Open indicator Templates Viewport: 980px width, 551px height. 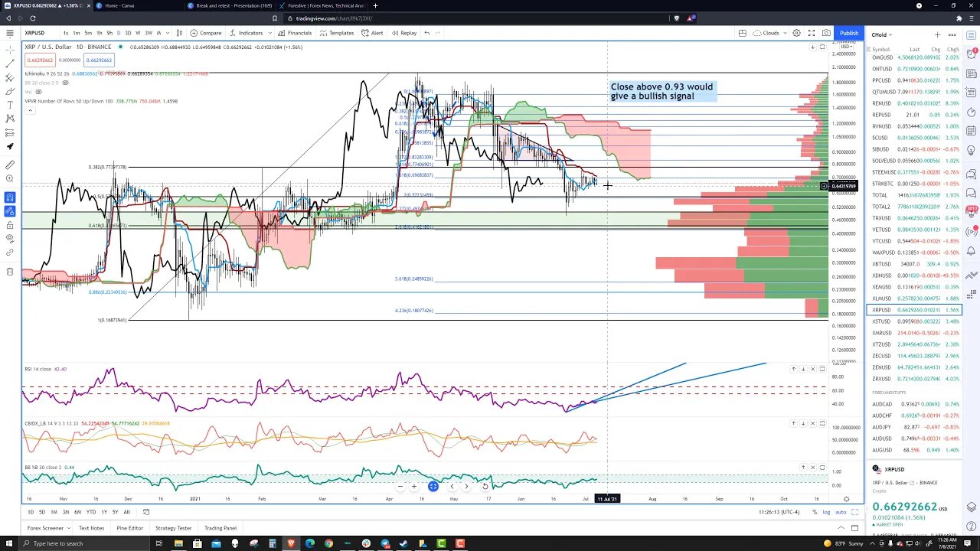pyautogui.click(x=337, y=33)
